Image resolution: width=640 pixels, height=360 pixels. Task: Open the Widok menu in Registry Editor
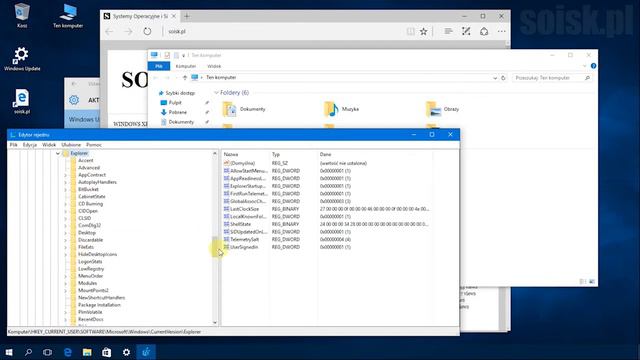pyautogui.click(x=49, y=145)
